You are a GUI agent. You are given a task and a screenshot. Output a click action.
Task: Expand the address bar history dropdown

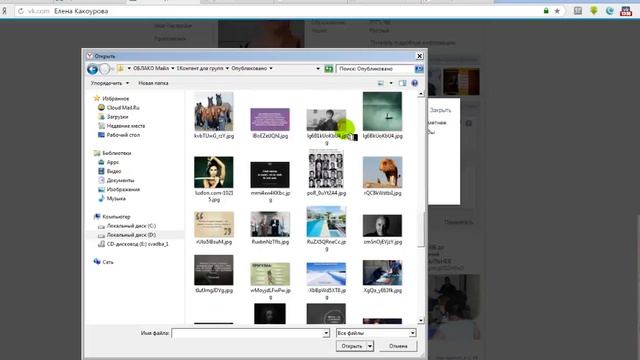[318, 69]
